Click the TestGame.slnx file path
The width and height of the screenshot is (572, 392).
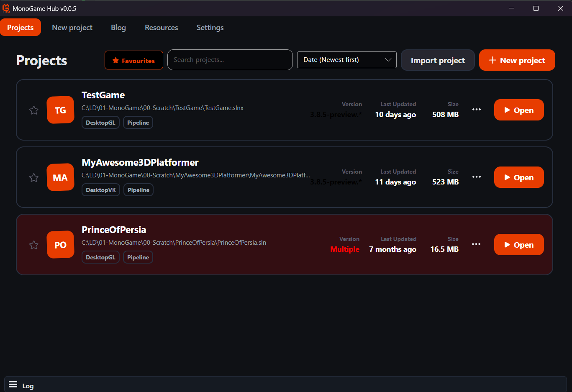pos(162,108)
